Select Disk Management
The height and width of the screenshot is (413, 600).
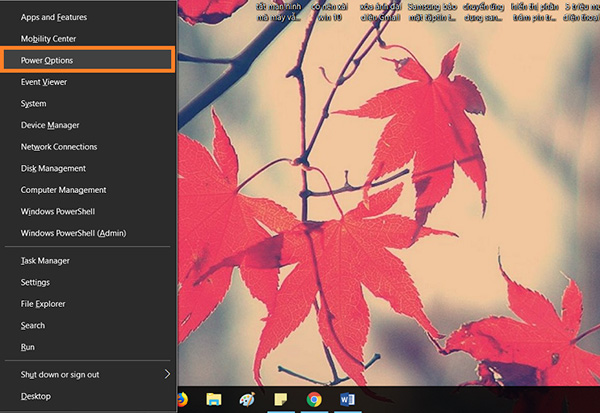(88, 168)
